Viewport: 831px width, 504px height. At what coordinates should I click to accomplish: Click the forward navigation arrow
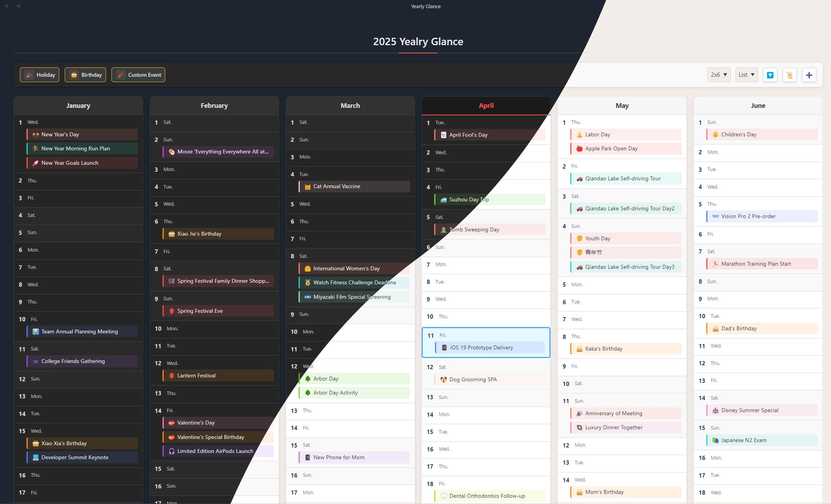coord(18,6)
